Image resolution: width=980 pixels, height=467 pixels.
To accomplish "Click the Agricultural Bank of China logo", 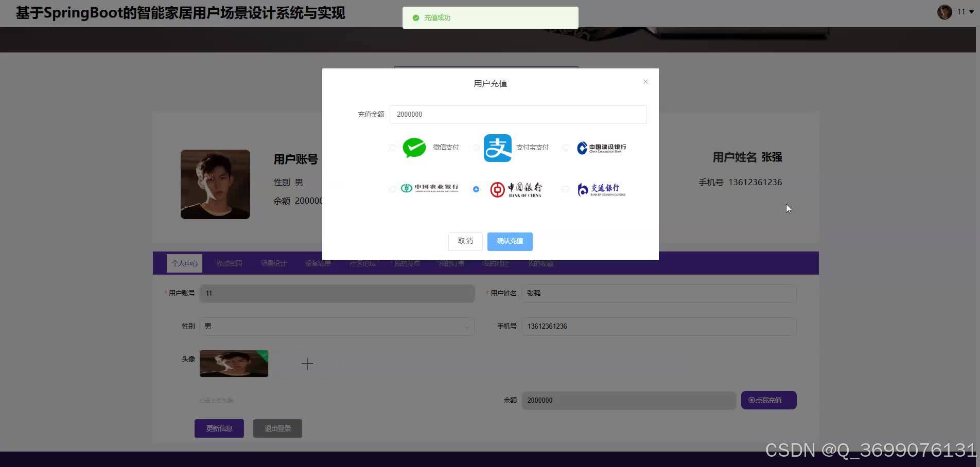I will pos(430,188).
